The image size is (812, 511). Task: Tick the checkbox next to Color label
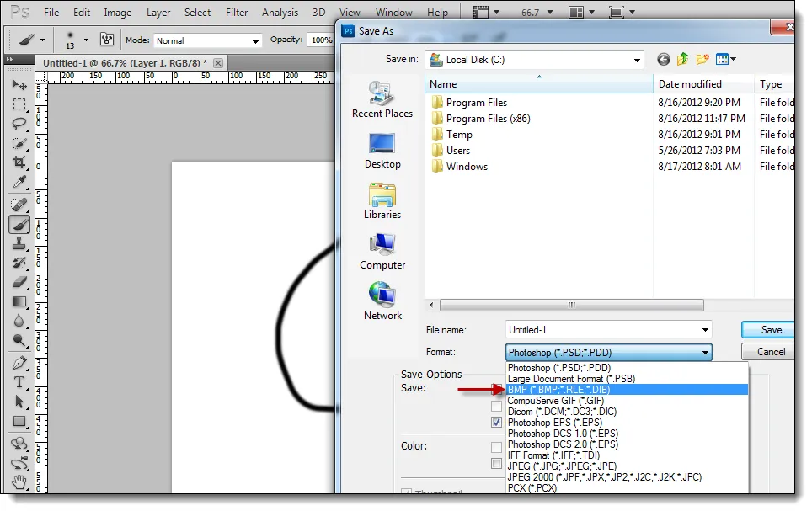pyautogui.click(x=496, y=447)
